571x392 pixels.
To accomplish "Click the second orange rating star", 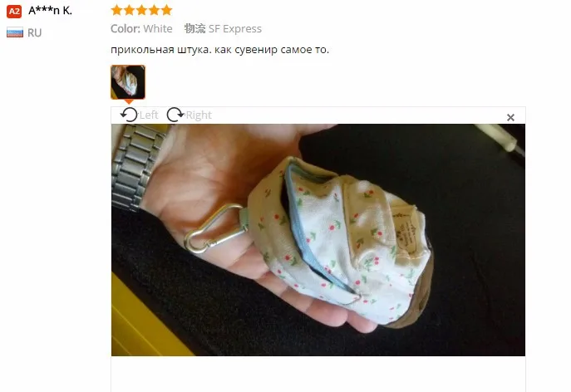I will [x=129, y=10].
